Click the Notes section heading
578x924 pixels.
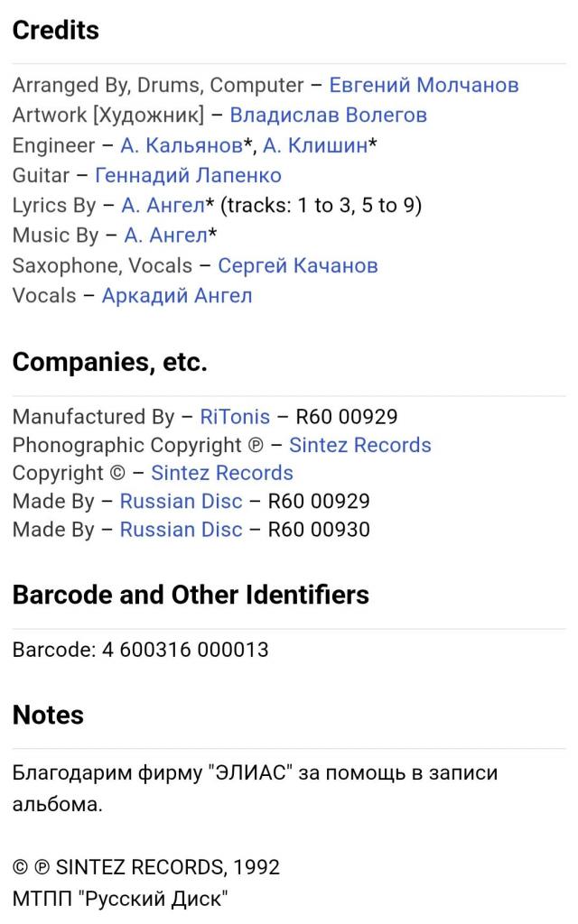click(48, 715)
